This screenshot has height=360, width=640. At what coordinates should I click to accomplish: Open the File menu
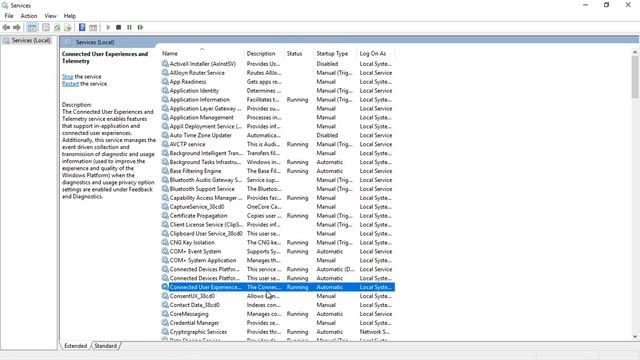point(9,16)
